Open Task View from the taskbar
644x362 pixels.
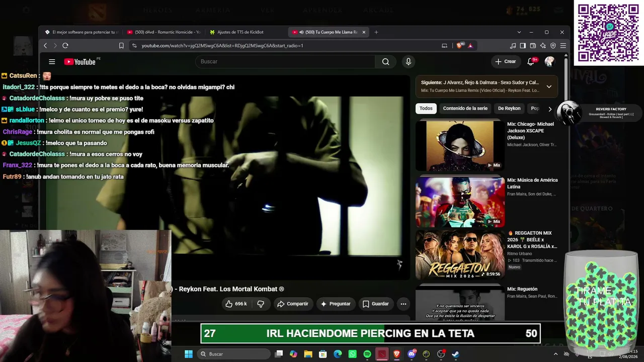pos(279,354)
